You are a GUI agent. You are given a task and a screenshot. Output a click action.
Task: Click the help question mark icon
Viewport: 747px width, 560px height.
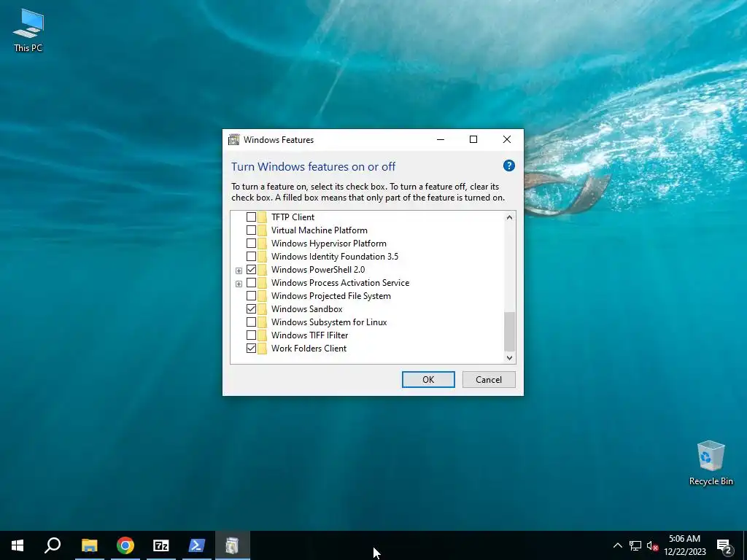click(508, 166)
